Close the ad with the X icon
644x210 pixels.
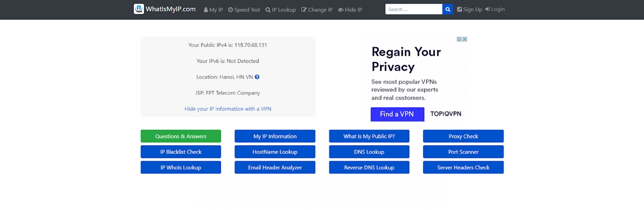click(465, 39)
